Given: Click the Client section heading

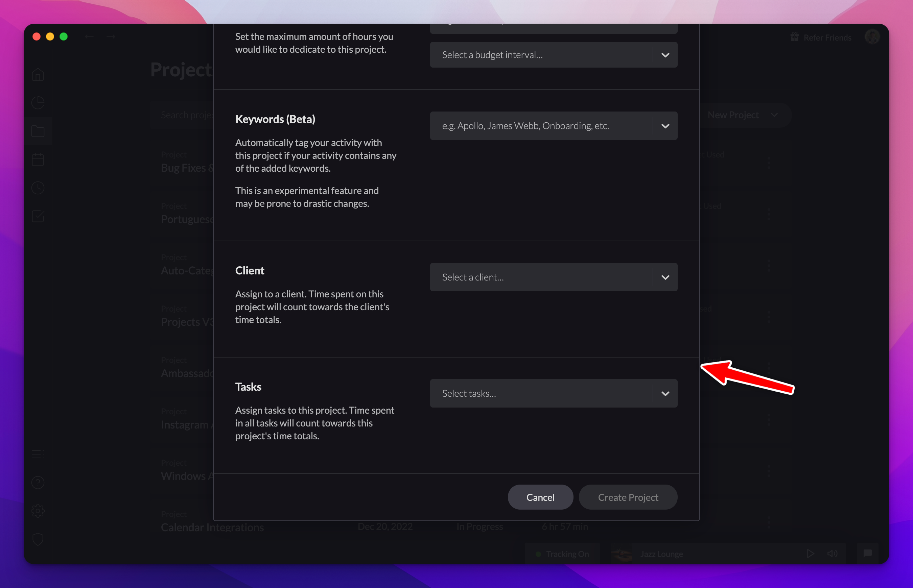Looking at the screenshot, I should tap(250, 270).
